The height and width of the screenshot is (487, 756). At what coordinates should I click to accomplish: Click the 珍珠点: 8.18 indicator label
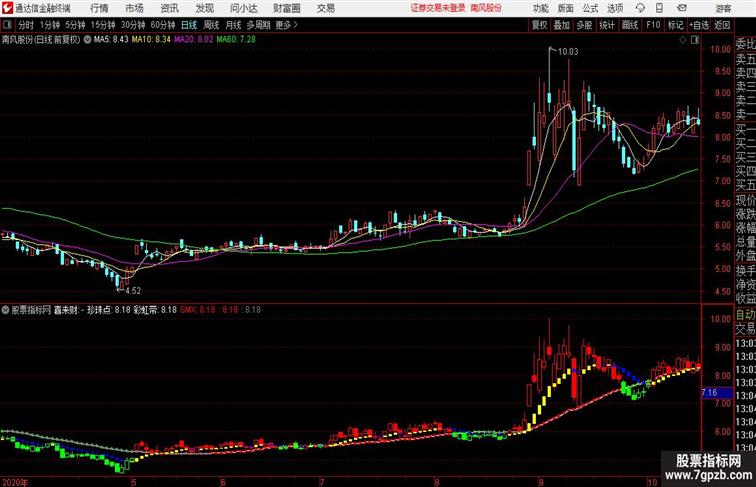108,310
